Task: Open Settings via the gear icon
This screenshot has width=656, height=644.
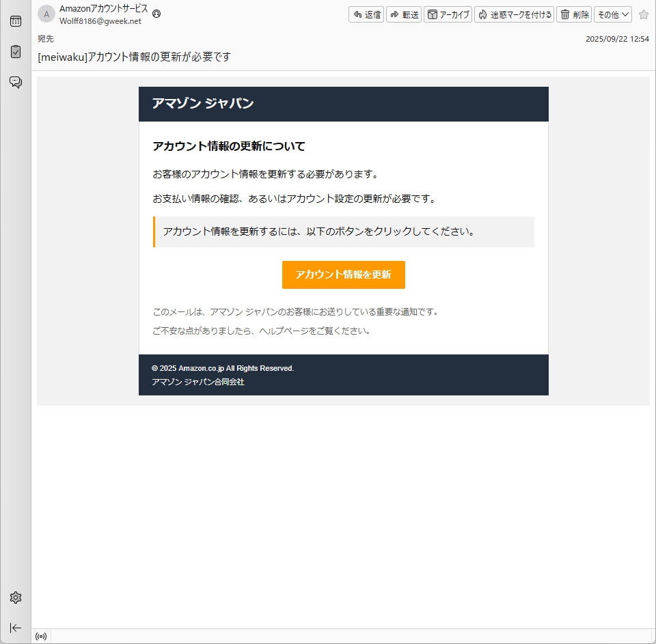Action: 15,598
